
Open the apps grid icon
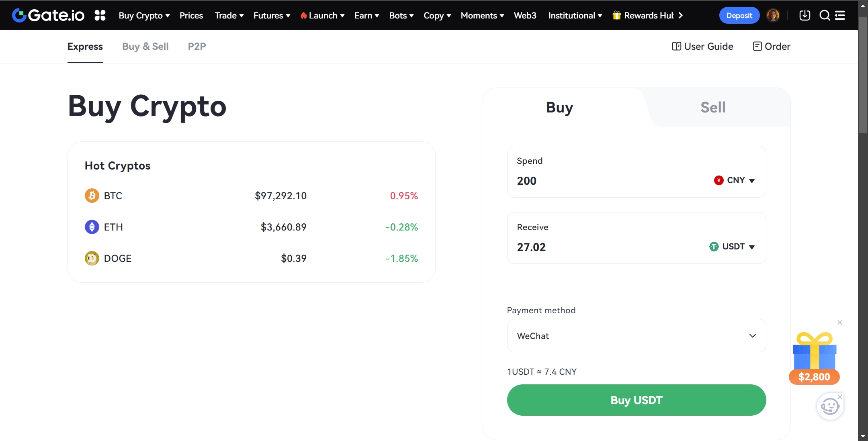(100, 15)
